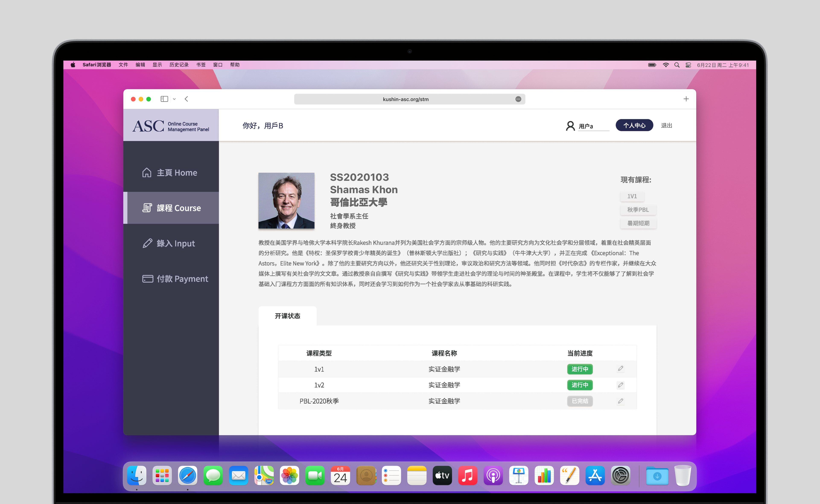Open the page options ellipsis in address bar

[x=518, y=99]
